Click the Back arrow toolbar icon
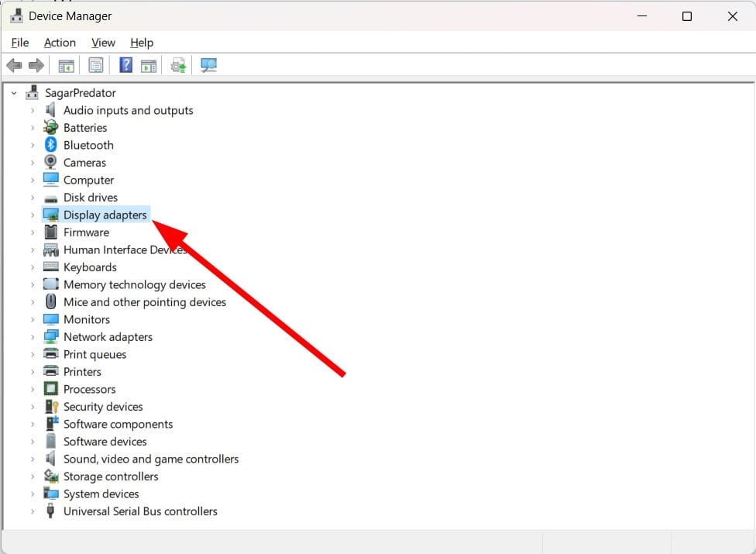This screenshot has height=554, width=756. (x=15, y=65)
